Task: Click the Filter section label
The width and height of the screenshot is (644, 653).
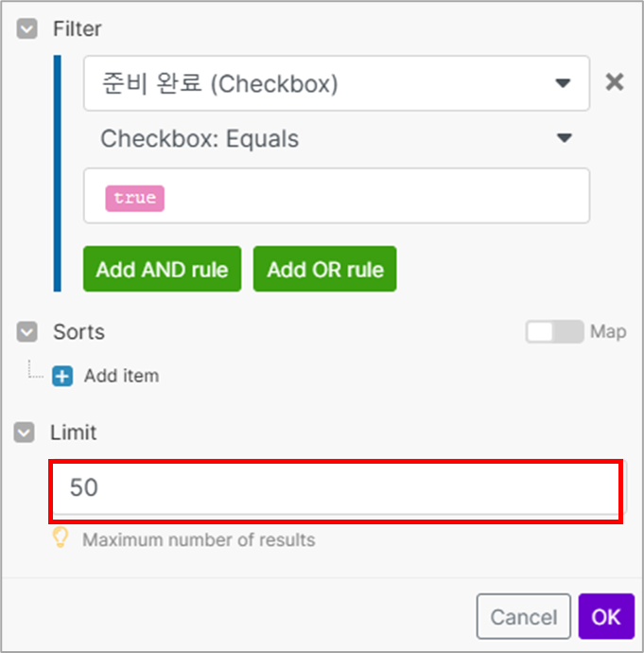Action: pos(77,29)
